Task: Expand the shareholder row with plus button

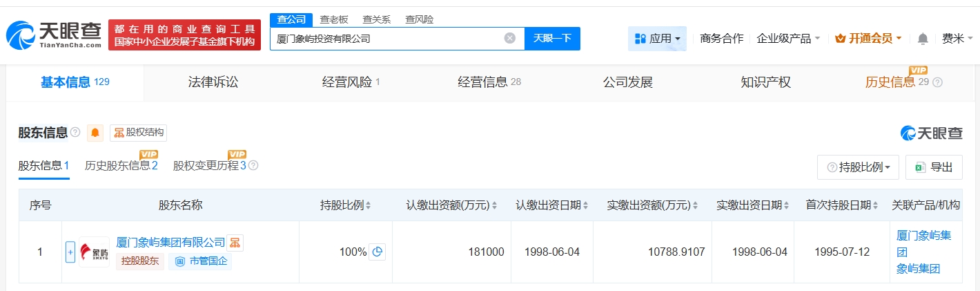Action: pyautogui.click(x=70, y=252)
